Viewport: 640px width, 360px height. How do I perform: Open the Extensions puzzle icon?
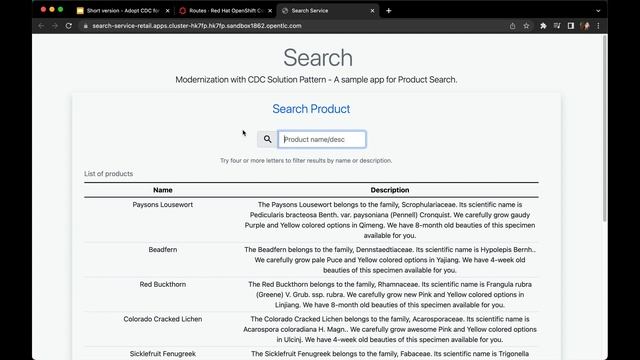543,26
